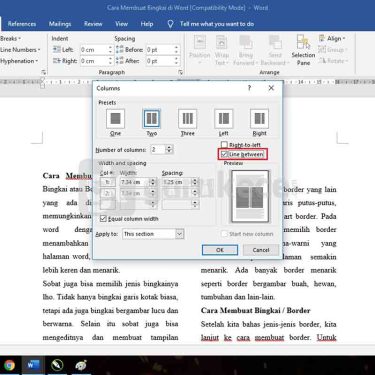Choose the Three columns preset icon

[x=188, y=119]
